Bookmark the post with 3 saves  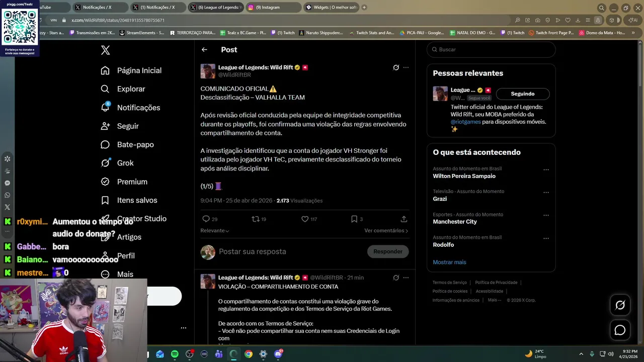(x=354, y=219)
